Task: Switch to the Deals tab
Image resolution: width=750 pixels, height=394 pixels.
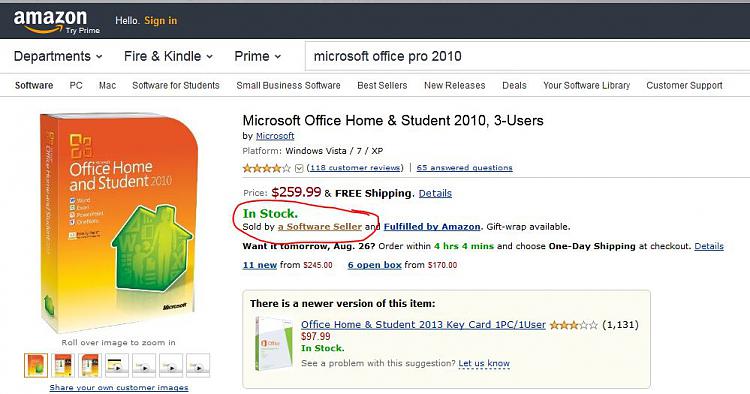Action: click(514, 86)
